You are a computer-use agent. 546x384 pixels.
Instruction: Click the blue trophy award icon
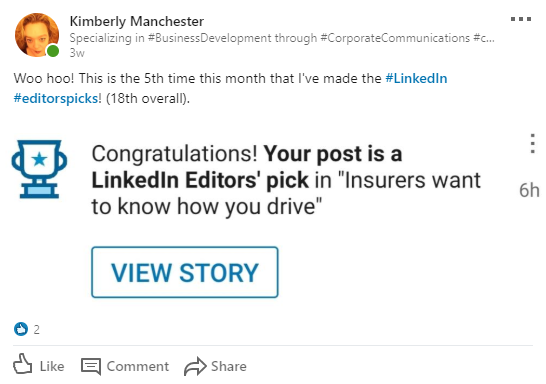39,169
